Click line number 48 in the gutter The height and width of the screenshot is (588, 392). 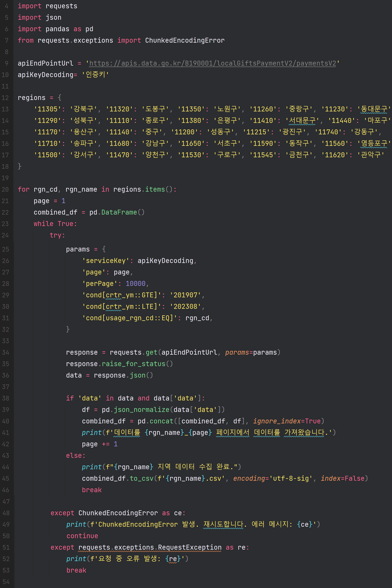coord(6,513)
